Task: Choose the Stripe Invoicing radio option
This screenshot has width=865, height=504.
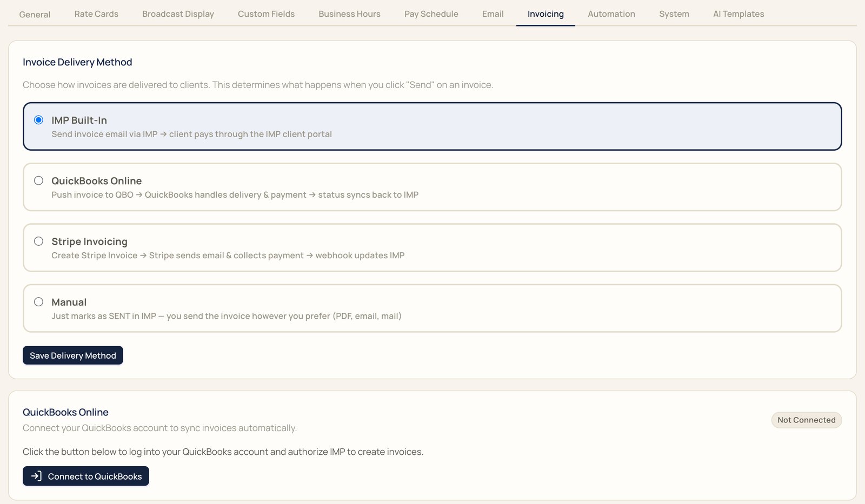Action: coord(38,241)
